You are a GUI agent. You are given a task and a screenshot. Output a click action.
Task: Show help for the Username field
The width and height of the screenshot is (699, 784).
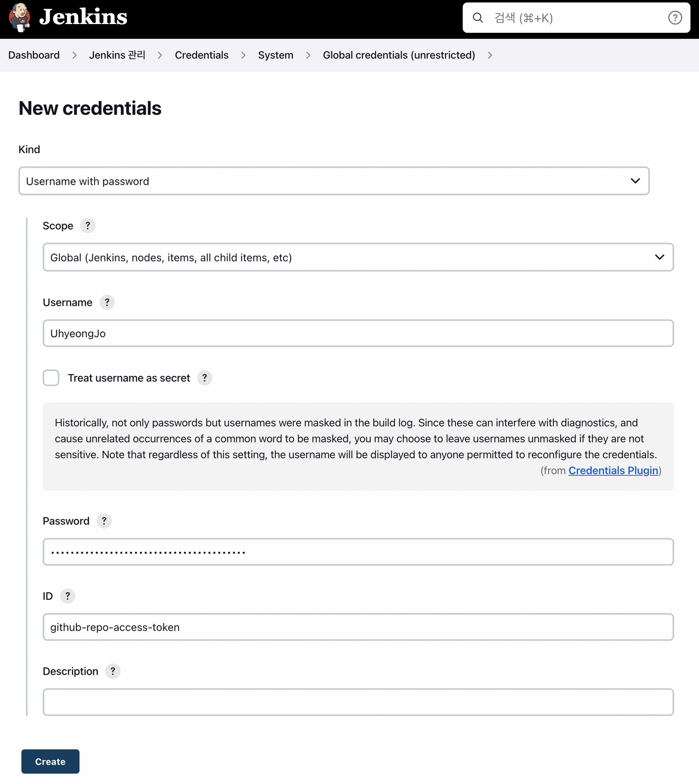[x=107, y=302]
